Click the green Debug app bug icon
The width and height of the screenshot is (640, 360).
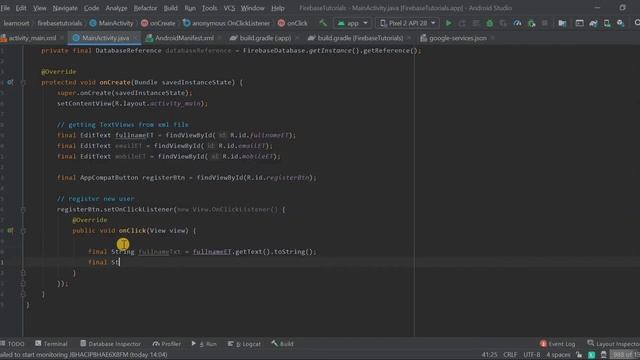(489, 23)
